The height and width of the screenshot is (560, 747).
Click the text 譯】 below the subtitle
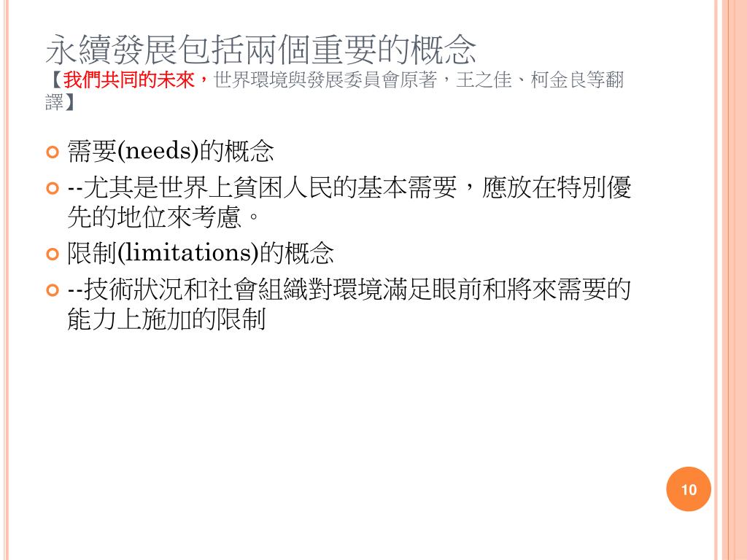(60, 101)
